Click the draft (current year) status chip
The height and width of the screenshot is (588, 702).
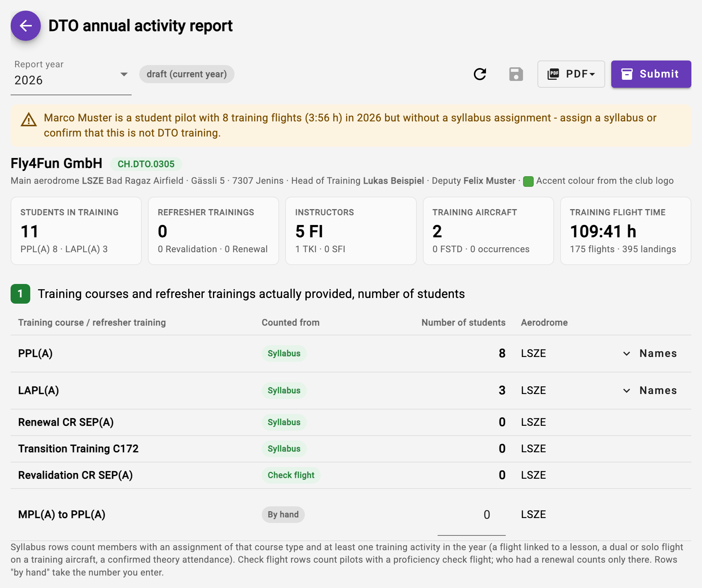(x=187, y=74)
